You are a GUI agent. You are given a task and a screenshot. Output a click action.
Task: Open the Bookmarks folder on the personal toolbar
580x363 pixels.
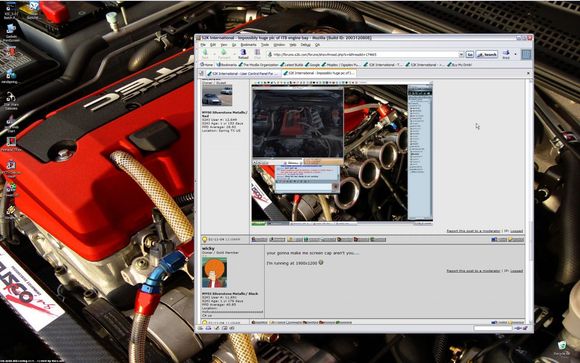coord(226,64)
